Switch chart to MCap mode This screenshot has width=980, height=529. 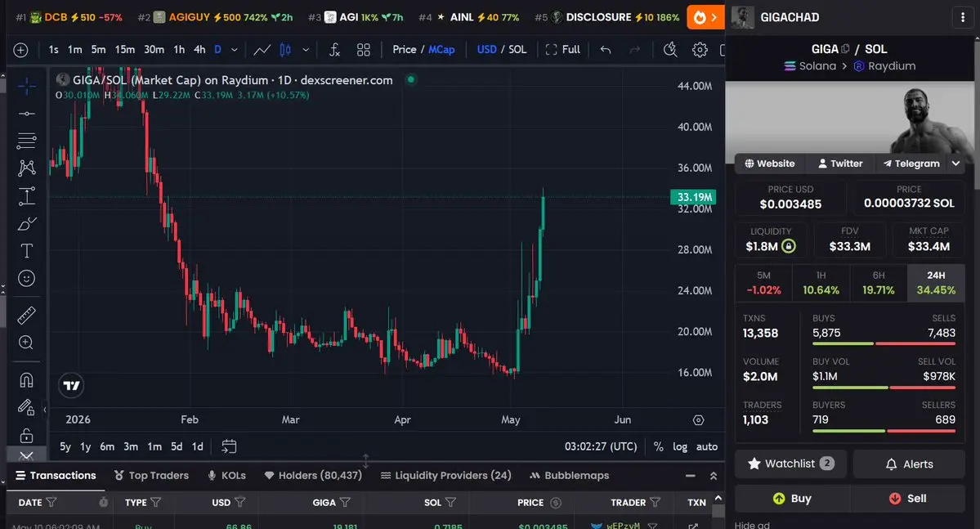(441, 49)
